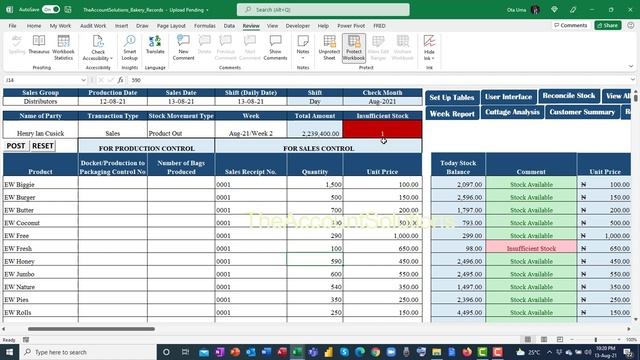
Task: Click the Customer Summary button
Action: pos(582,112)
